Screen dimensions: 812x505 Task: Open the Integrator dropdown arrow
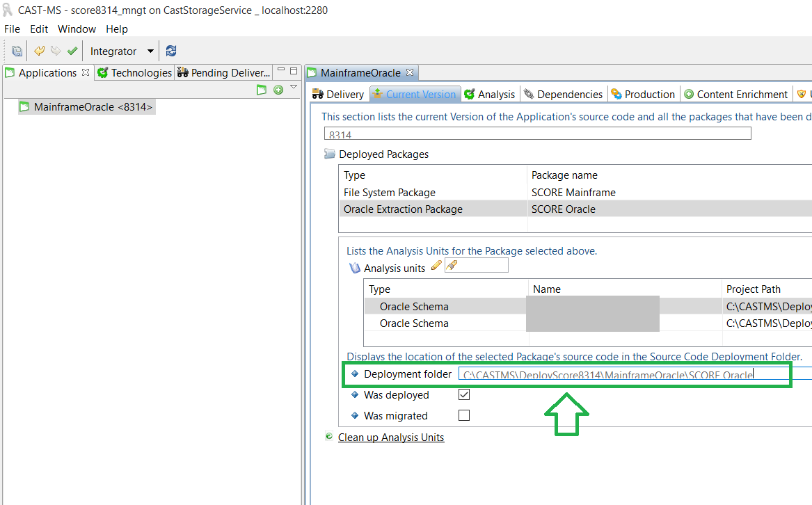pyautogui.click(x=150, y=51)
